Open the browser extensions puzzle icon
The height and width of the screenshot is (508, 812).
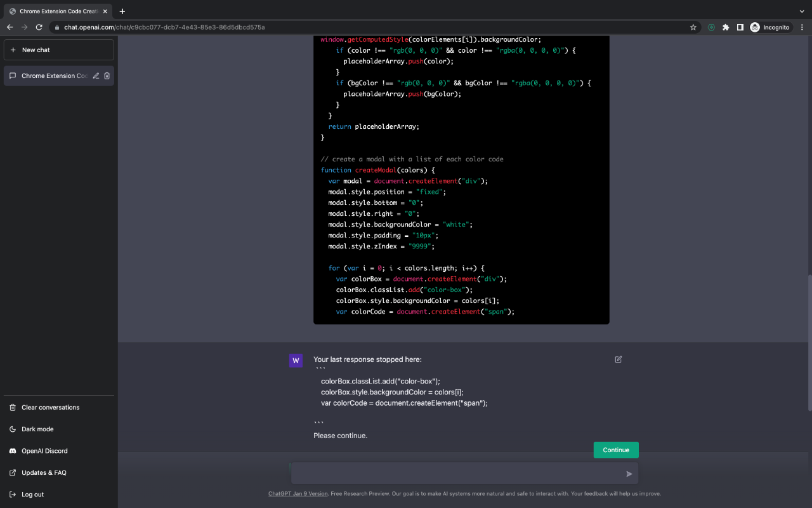[725, 27]
